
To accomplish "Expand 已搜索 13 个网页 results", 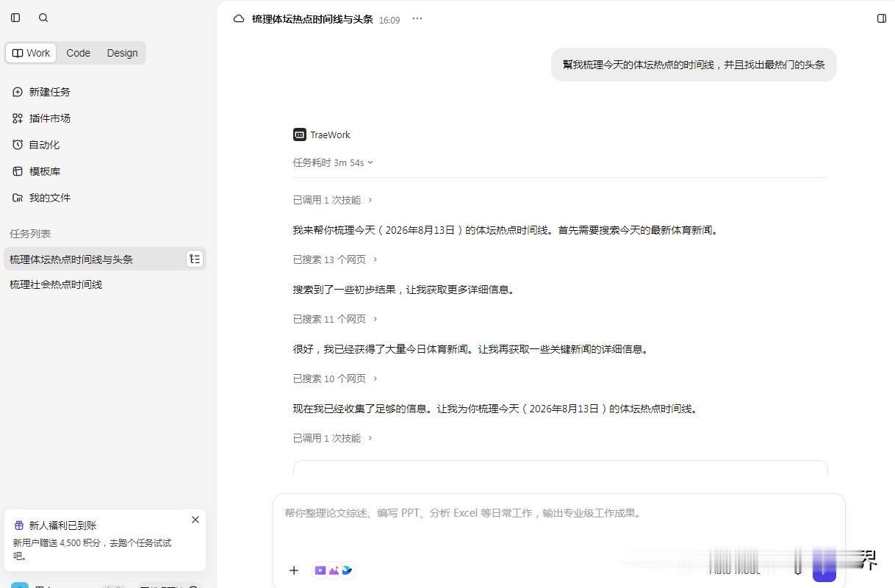I will pos(335,259).
